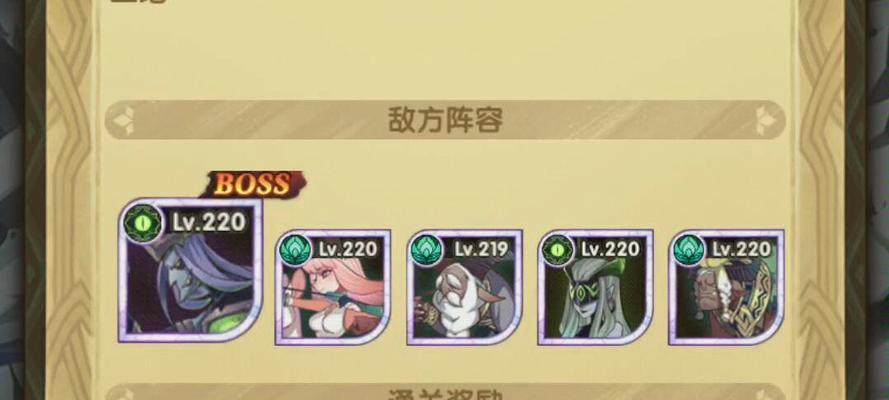Click the teal leaf faction icon on archer
The image size is (889, 400).
295,250
